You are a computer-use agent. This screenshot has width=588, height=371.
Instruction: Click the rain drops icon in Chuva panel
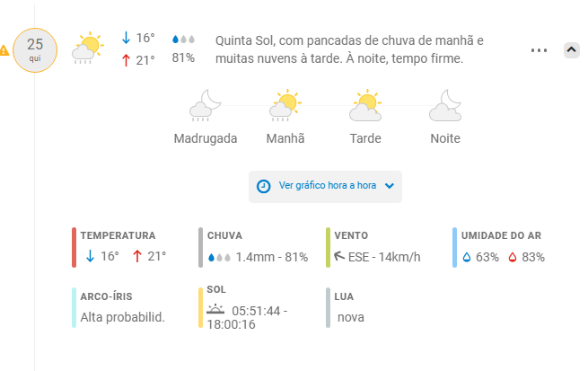(219, 257)
